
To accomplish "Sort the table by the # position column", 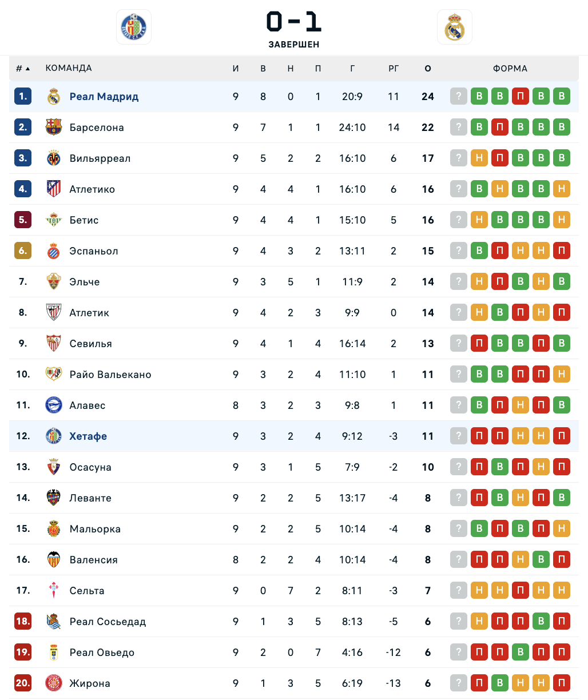I will [x=22, y=69].
